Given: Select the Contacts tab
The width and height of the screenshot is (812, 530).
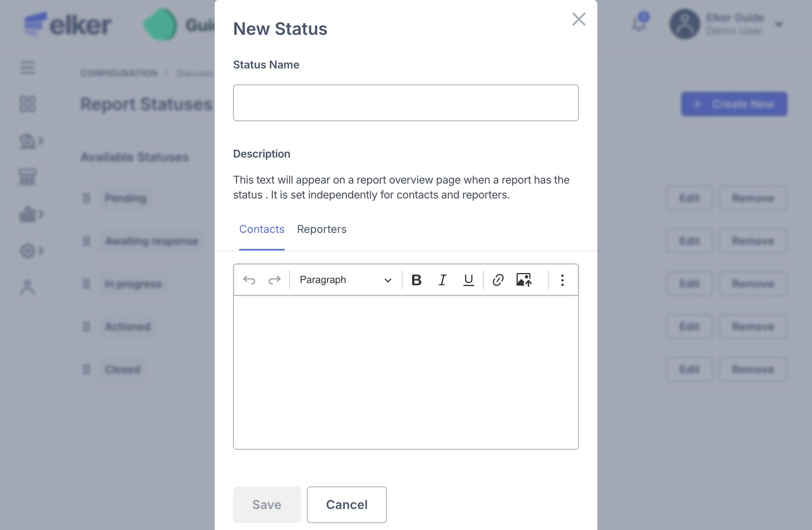Looking at the screenshot, I should pos(262,229).
